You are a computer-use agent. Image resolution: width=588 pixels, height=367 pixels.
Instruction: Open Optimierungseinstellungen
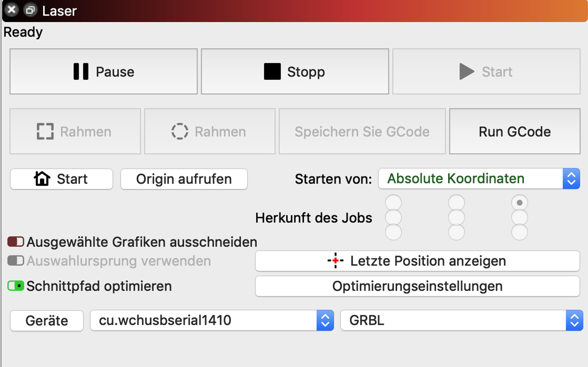(x=417, y=286)
